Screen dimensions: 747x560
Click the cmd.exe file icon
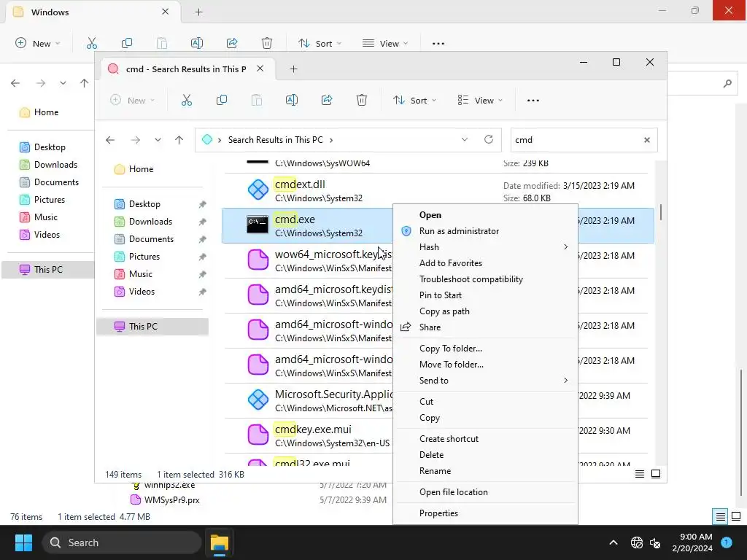pos(258,225)
